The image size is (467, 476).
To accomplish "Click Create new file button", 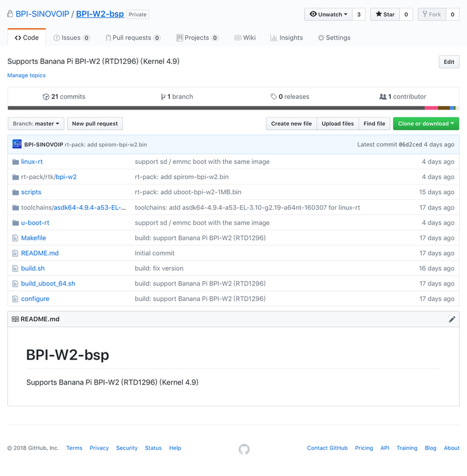I will 292,124.
